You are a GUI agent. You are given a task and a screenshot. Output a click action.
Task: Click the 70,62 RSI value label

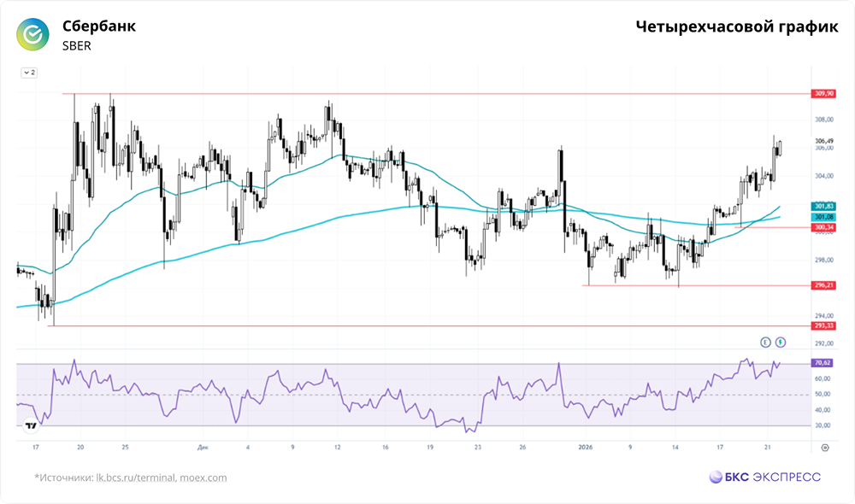coord(823,363)
